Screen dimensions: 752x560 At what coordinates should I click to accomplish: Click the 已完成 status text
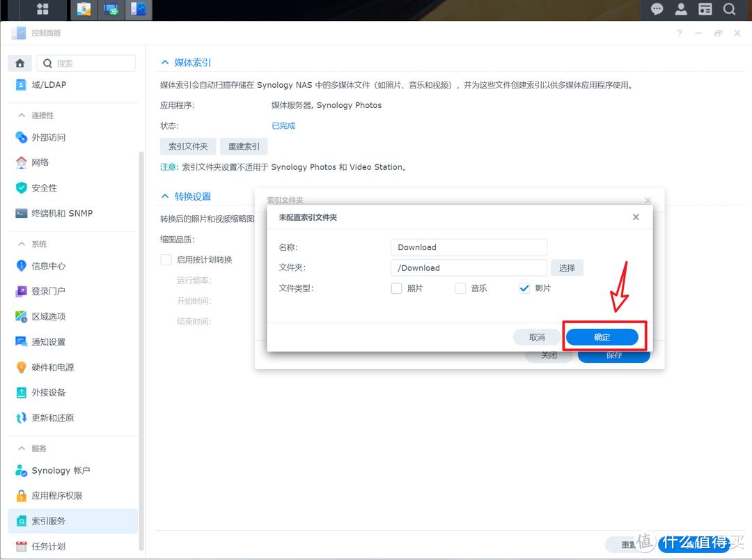(x=283, y=126)
